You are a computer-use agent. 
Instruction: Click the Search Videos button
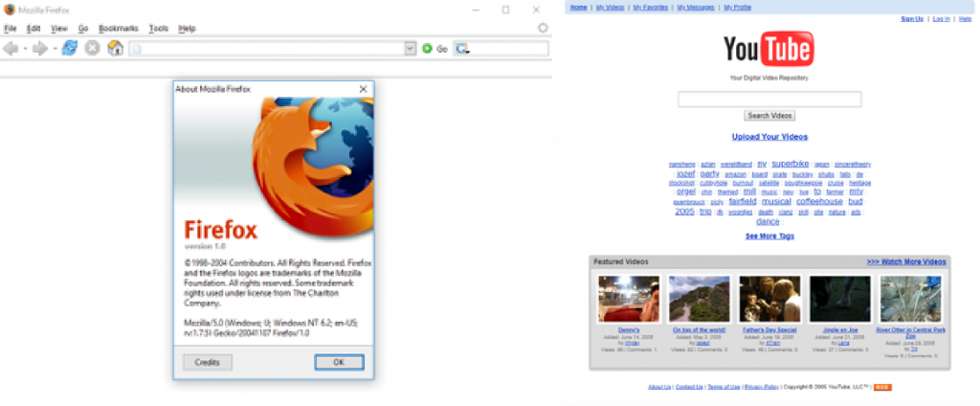click(x=769, y=116)
